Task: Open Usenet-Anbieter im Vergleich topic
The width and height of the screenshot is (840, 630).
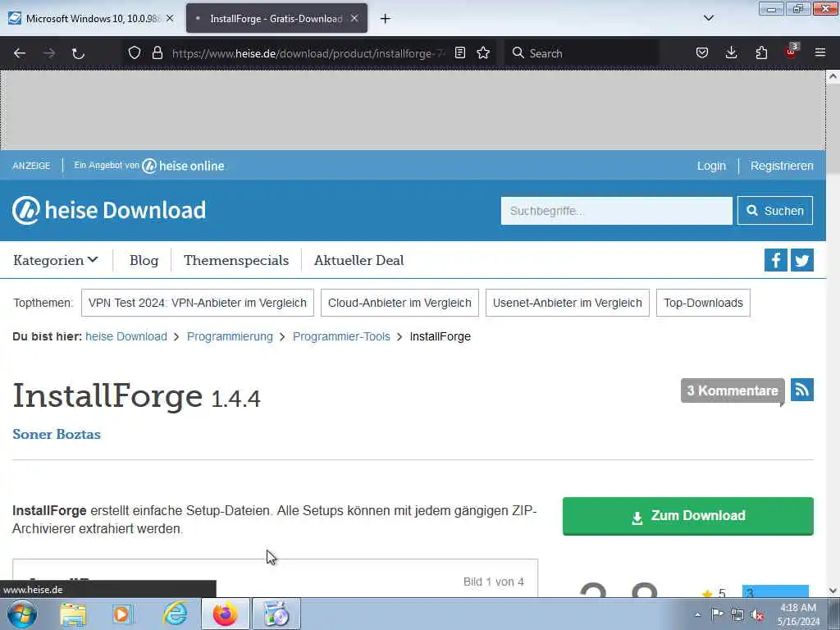Action: click(568, 303)
